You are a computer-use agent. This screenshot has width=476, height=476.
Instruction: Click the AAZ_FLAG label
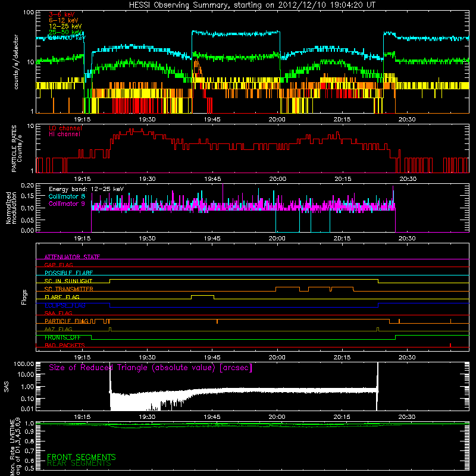click(58, 329)
